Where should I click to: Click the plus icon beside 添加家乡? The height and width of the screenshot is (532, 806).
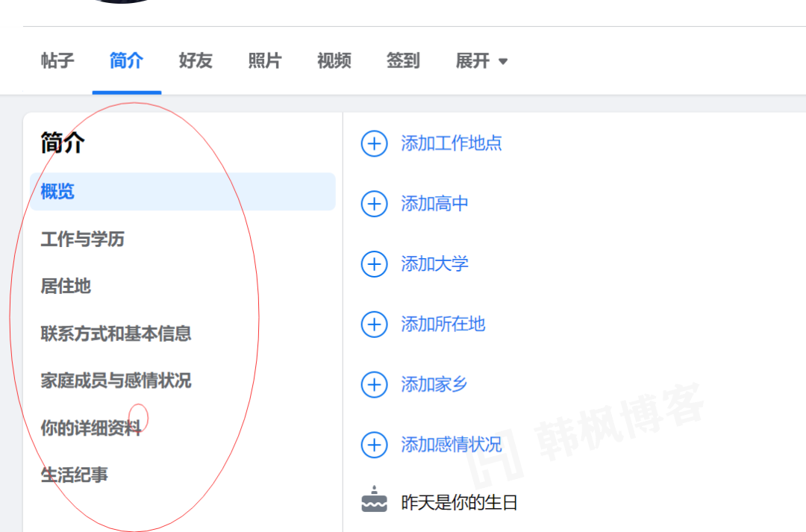click(374, 384)
